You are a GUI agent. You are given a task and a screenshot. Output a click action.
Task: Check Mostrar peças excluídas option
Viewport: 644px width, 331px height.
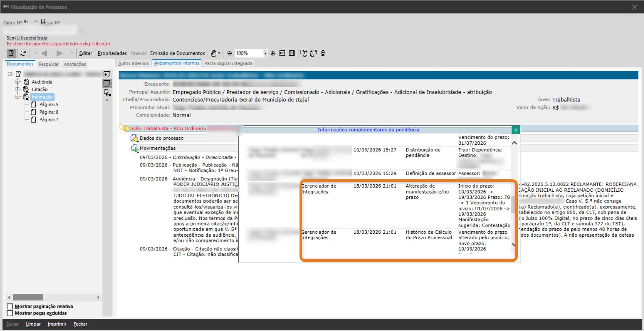(x=10, y=313)
